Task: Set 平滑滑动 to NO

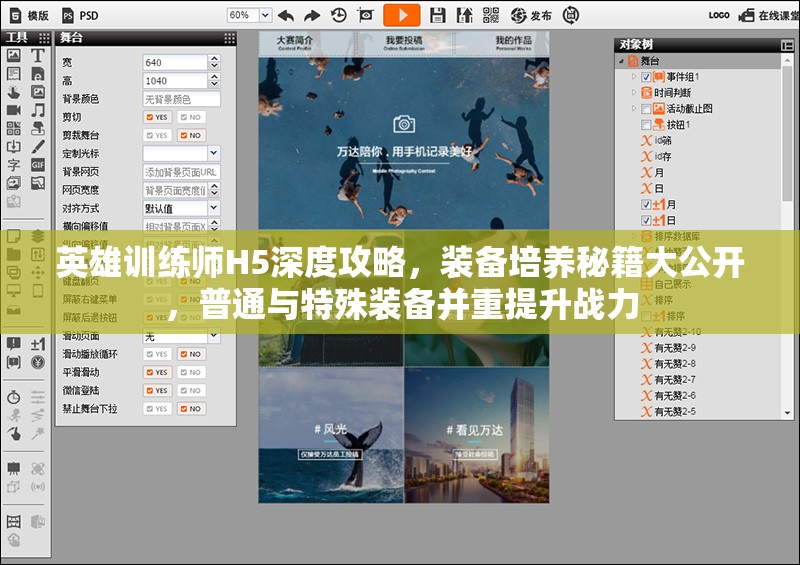Action: pyautogui.click(x=191, y=372)
